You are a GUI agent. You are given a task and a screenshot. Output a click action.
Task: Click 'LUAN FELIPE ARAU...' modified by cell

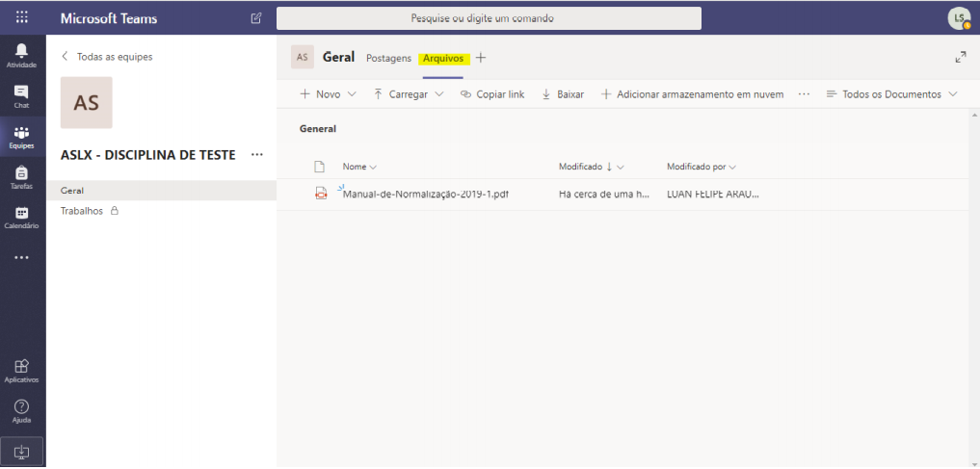point(713,195)
